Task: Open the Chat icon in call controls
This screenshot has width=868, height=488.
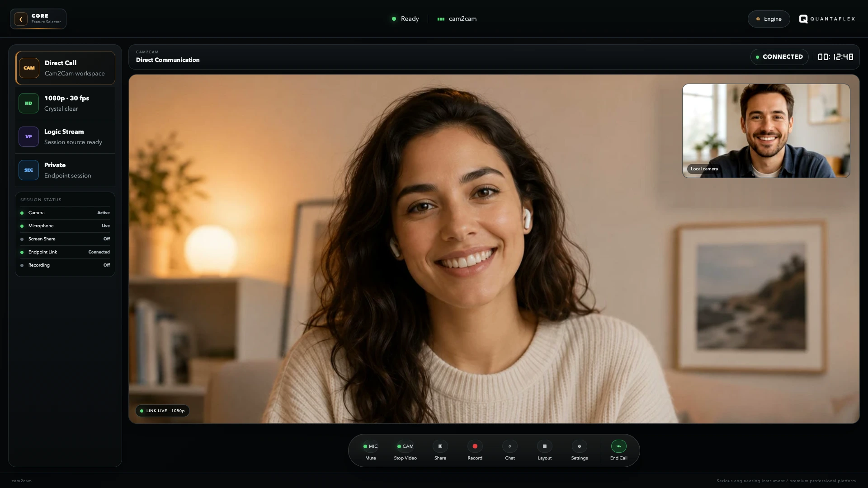Action: [x=509, y=446]
